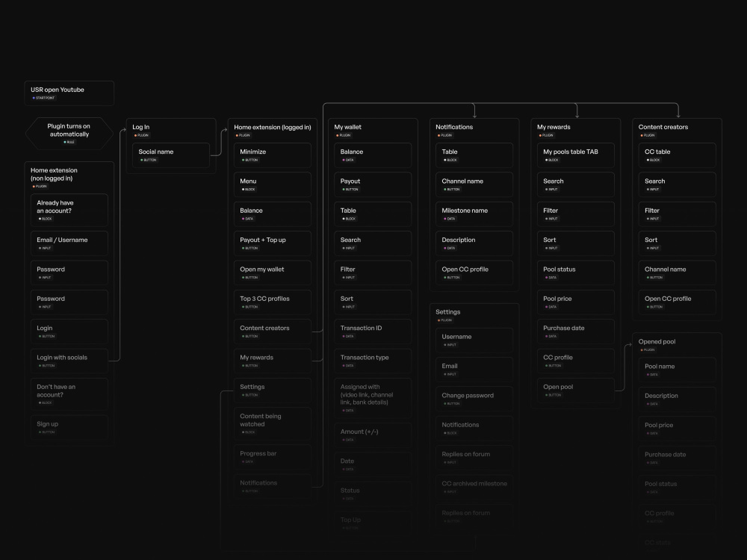Click 'Channel name' card in Notifications column
This screenshot has width=747, height=560.
(x=474, y=184)
